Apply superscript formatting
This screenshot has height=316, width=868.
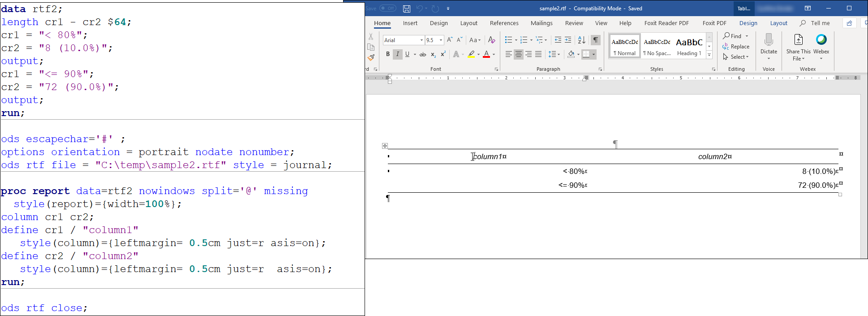click(x=443, y=54)
